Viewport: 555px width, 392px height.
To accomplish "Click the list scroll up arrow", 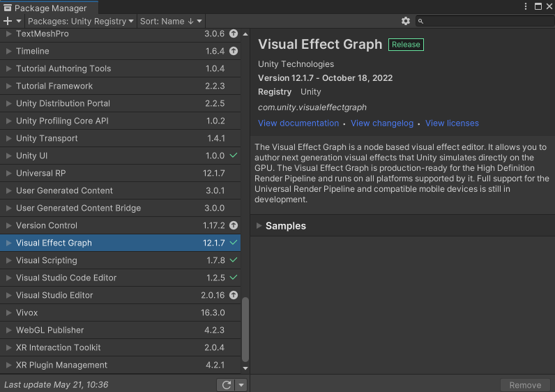I will [x=245, y=34].
